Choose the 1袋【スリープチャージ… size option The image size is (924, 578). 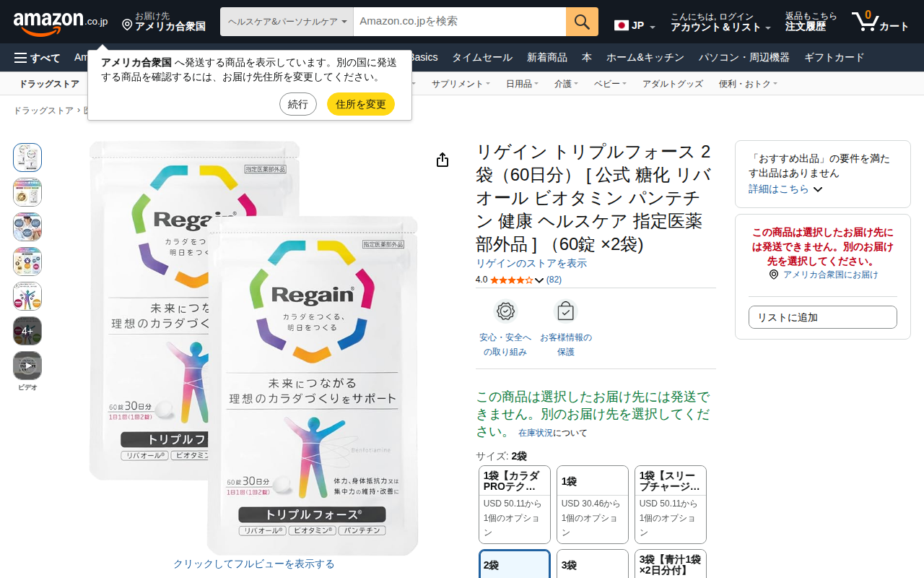point(671,504)
